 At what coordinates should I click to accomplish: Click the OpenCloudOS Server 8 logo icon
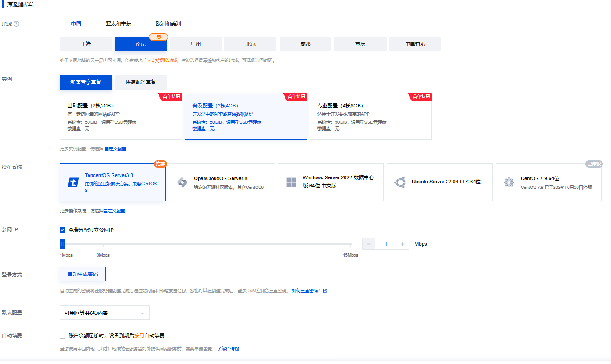[x=182, y=182]
